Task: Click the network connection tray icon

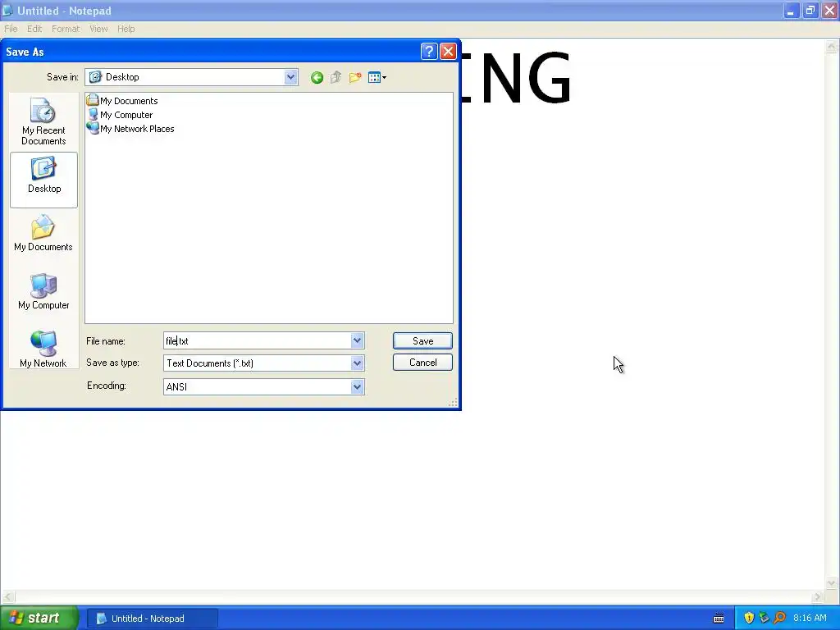Action: tap(764, 619)
